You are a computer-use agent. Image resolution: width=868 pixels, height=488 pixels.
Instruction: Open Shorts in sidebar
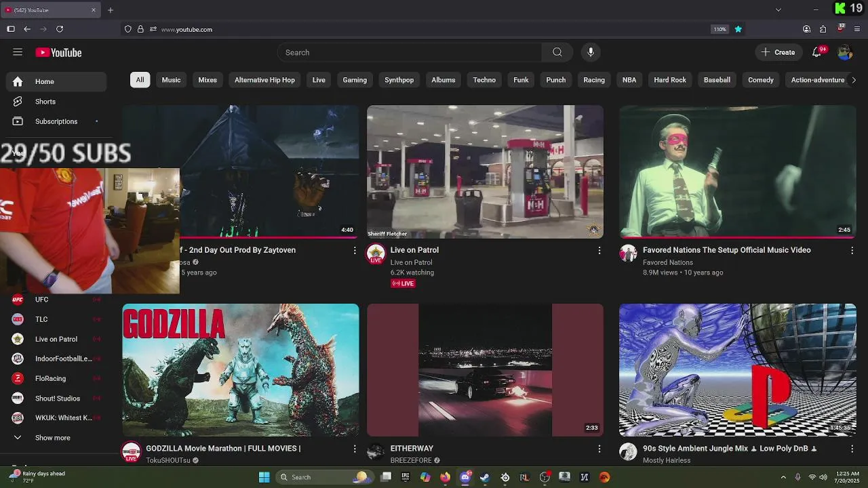click(56, 102)
